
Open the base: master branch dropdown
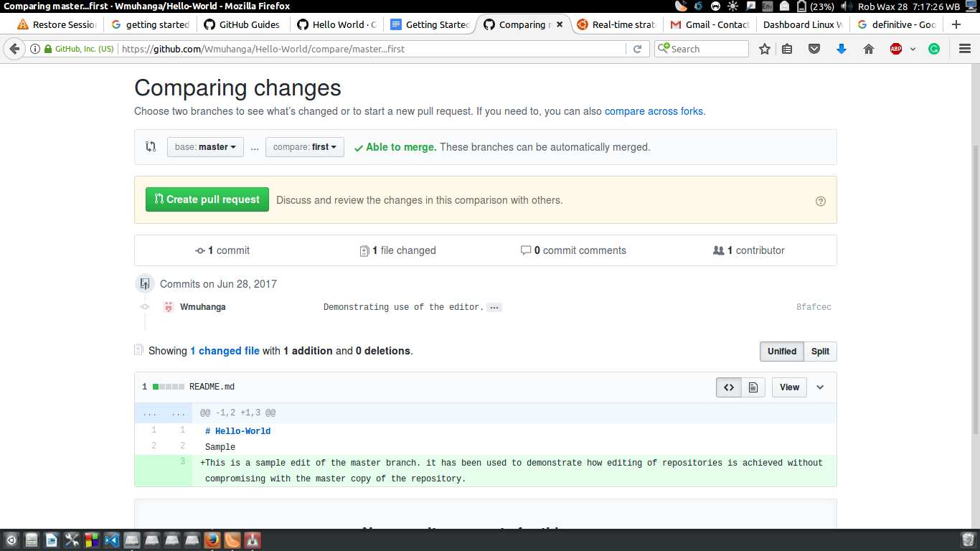205,146
